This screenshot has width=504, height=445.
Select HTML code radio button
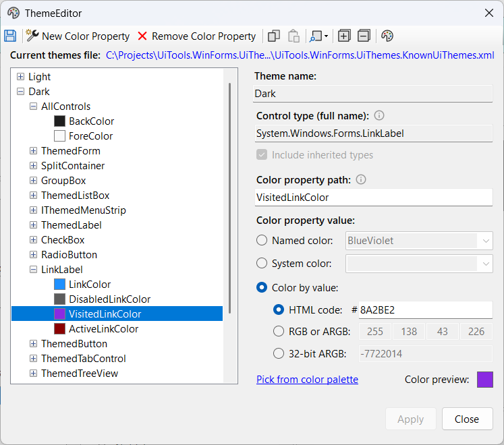pyautogui.click(x=279, y=309)
